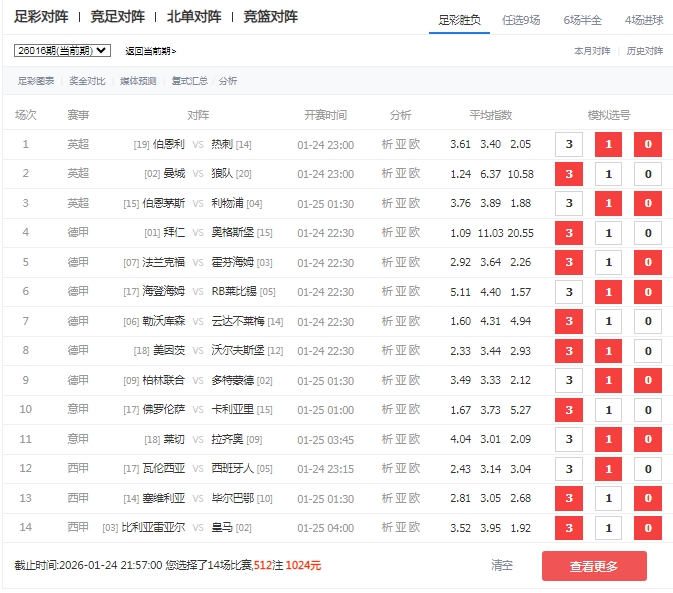Screen dimensions: 673x593
Task: Toggle pick 1 for 比利亚雷亚尔 vs 皇马
Action: [x=608, y=528]
